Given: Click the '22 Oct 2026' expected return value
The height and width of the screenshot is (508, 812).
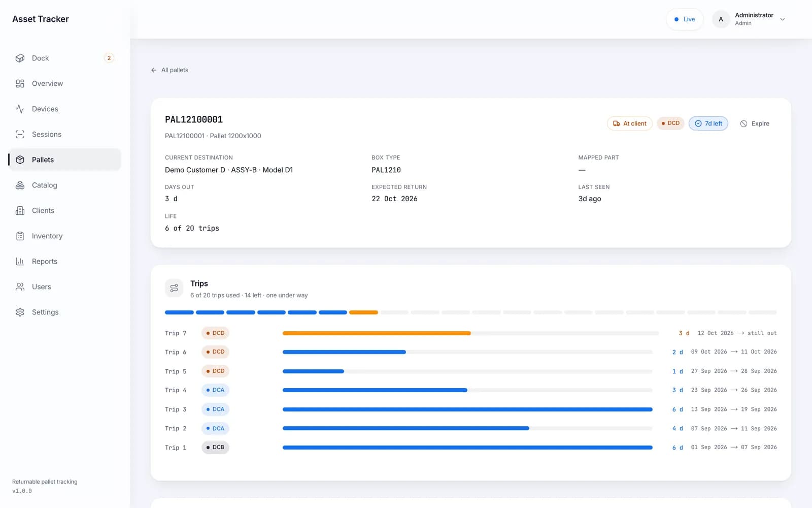Looking at the screenshot, I should click(x=394, y=199).
